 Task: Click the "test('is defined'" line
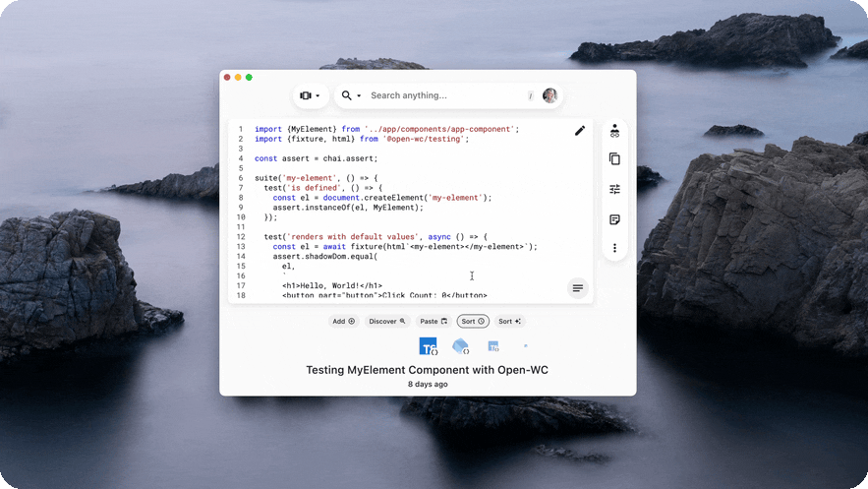coord(322,188)
